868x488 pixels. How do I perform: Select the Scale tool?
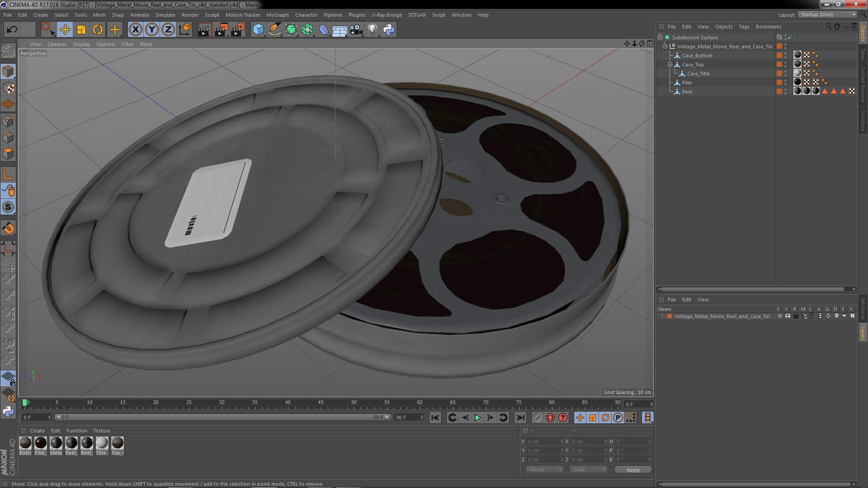click(81, 30)
